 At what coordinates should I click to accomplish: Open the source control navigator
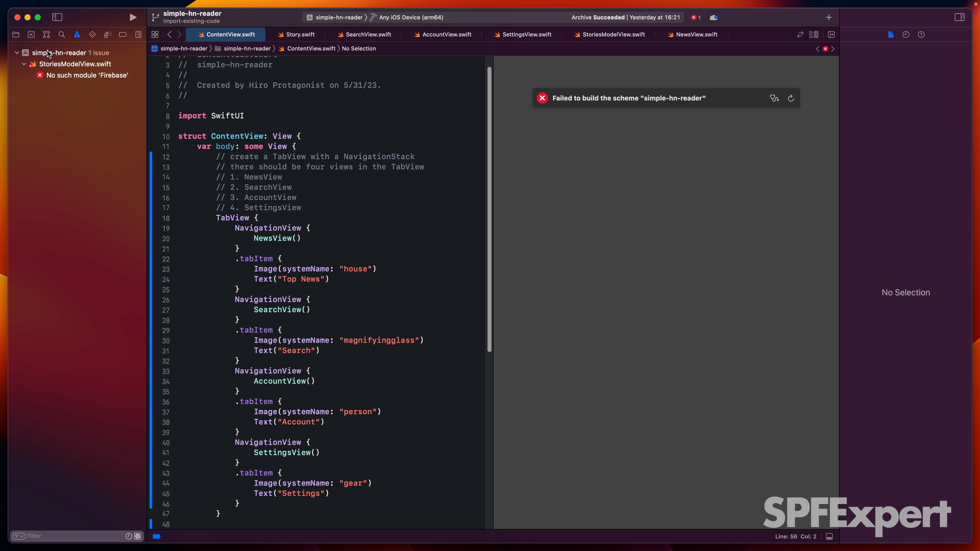31,35
